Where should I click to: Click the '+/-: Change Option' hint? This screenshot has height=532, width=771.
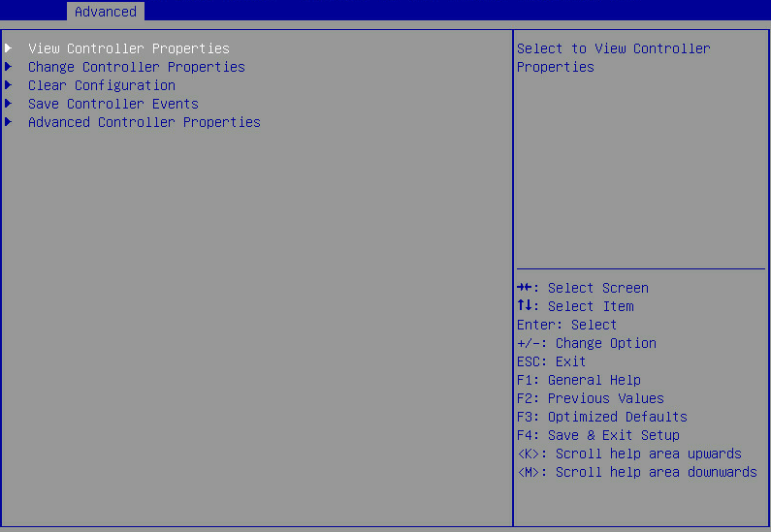pos(587,343)
